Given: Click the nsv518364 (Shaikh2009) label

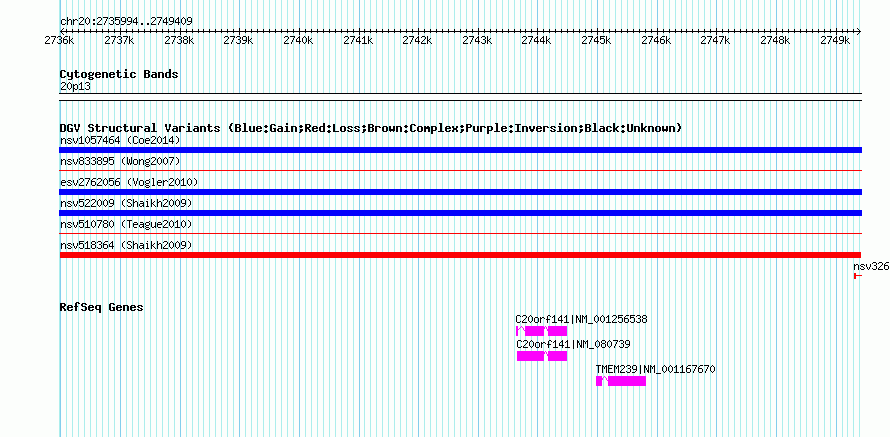Looking at the screenshot, I should tap(126, 245).
